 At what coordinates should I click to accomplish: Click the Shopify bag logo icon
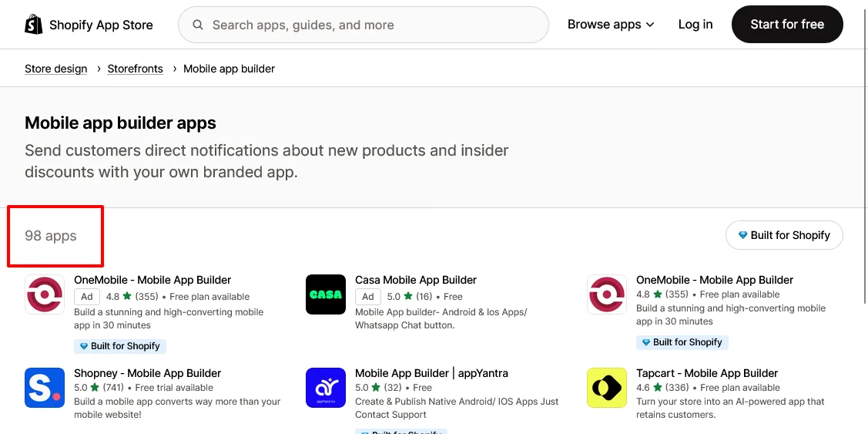[34, 25]
